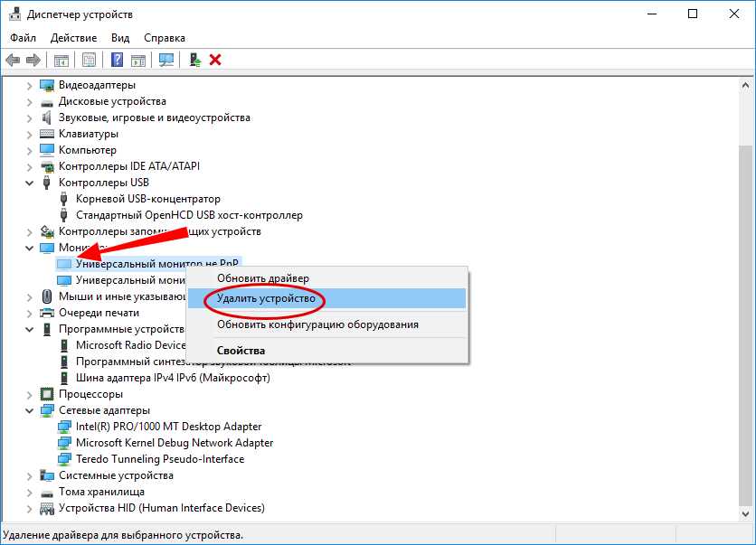Click the Device Manager title bar icon
Viewport: 756px width, 545px height.
coord(15,14)
